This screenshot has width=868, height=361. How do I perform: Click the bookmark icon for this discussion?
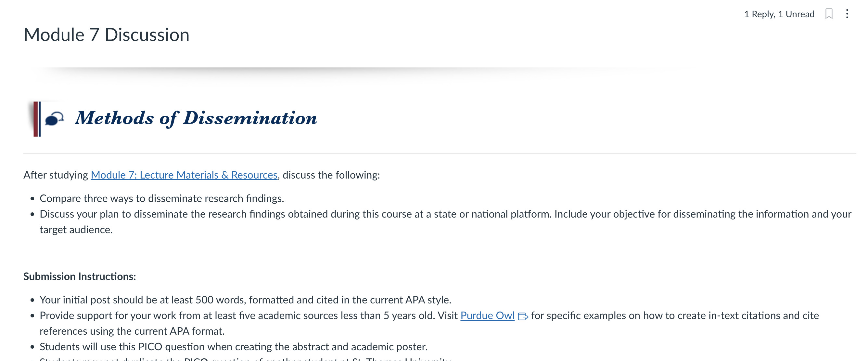click(829, 14)
